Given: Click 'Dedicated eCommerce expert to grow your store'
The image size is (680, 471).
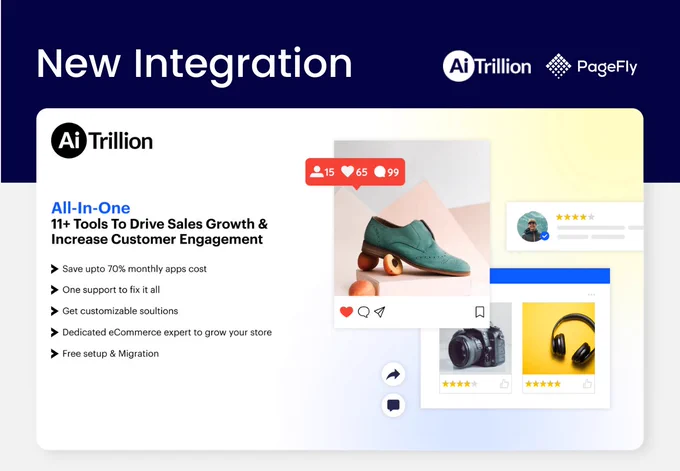Looking at the screenshot, I should coord(167,332).
